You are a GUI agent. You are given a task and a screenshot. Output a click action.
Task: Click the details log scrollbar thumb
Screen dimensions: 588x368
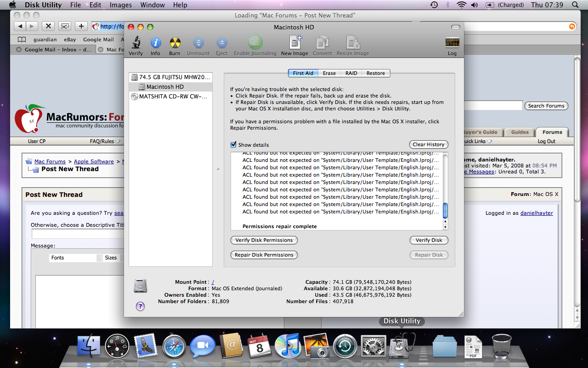point(445,211)
